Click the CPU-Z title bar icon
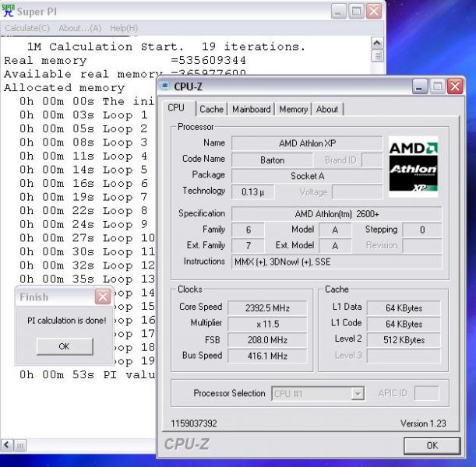 point(164,87)
